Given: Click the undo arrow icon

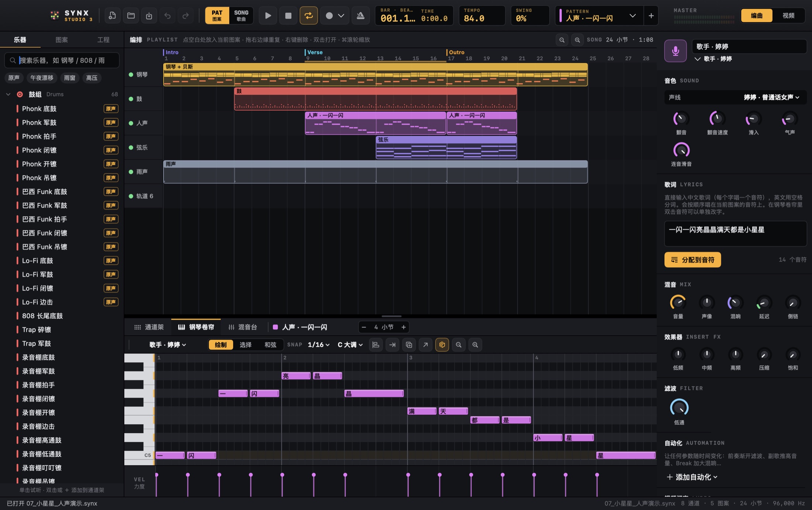Looking at the screenshot, I should [x=167, y=16].
